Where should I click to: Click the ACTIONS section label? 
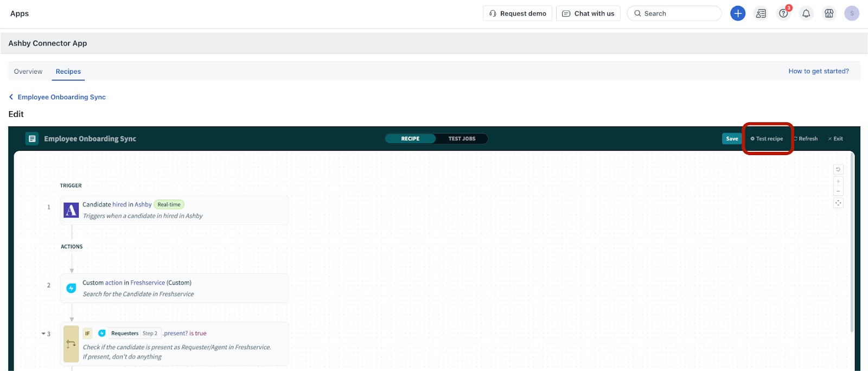[x=72, y=247]
